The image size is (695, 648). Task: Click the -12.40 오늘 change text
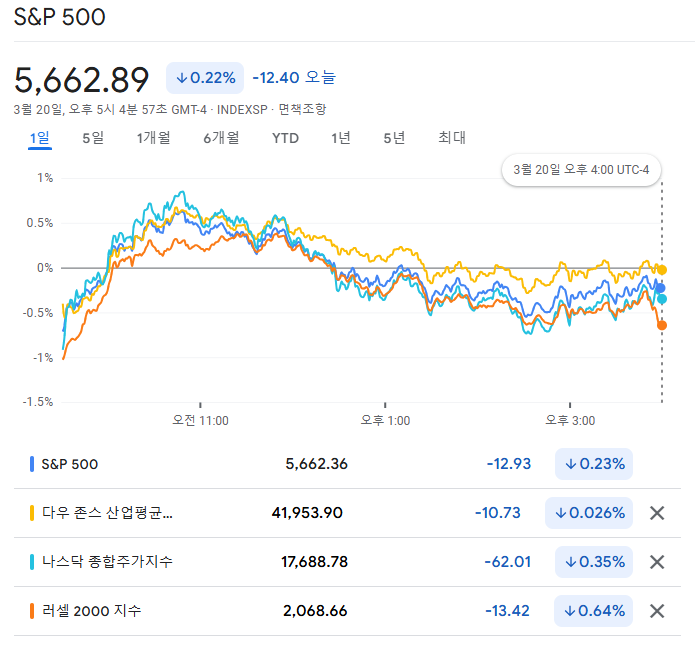point(294,78)
